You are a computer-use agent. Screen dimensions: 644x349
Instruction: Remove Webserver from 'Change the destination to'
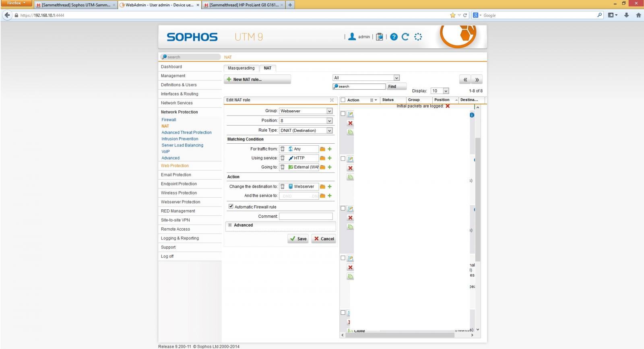coord(283,186)
